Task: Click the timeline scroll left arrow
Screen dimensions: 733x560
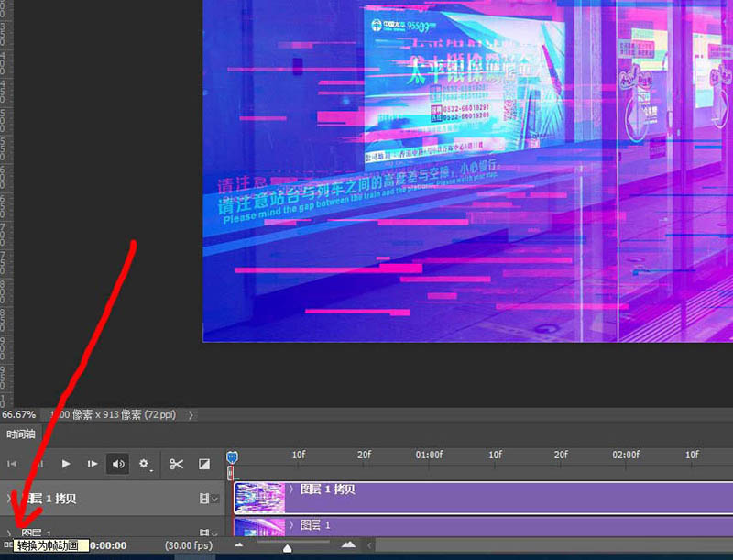Action: [x=369, y=545]
